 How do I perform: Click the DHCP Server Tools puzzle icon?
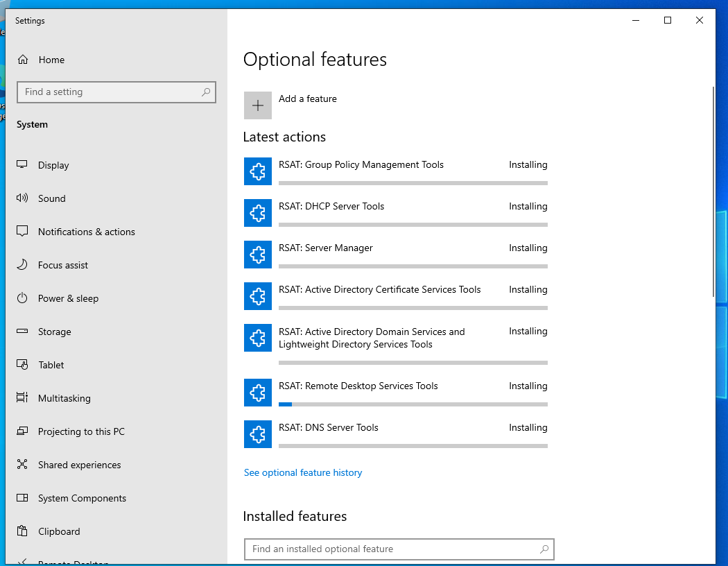[x=258, y=213]
